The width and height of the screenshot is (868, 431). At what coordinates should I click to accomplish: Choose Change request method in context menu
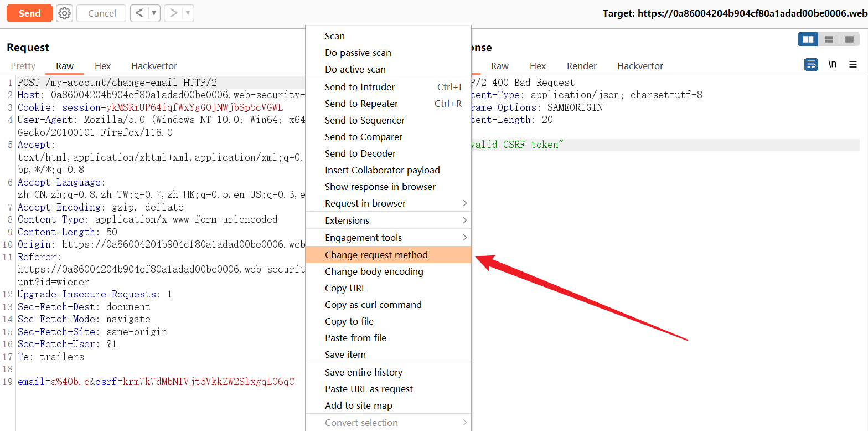[x=376, y=255]
